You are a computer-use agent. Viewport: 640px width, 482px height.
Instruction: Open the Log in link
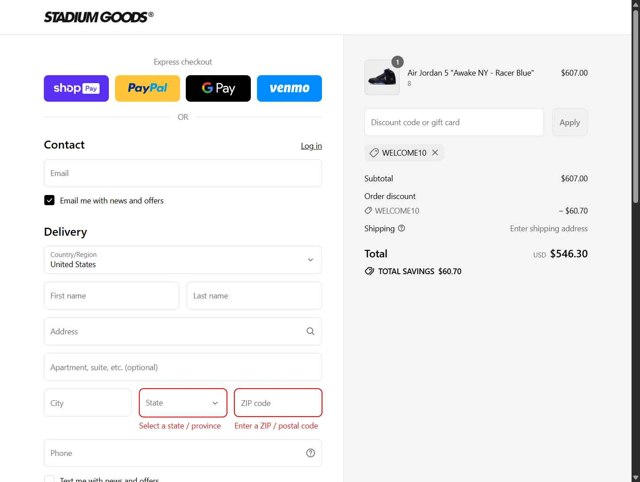[311, 146]
